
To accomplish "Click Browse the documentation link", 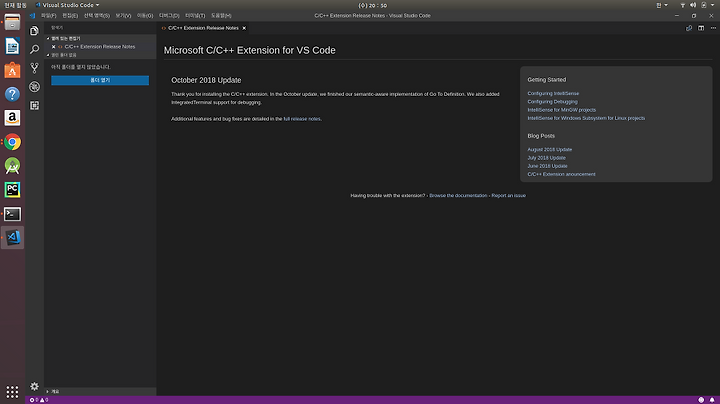I will 458,196.
